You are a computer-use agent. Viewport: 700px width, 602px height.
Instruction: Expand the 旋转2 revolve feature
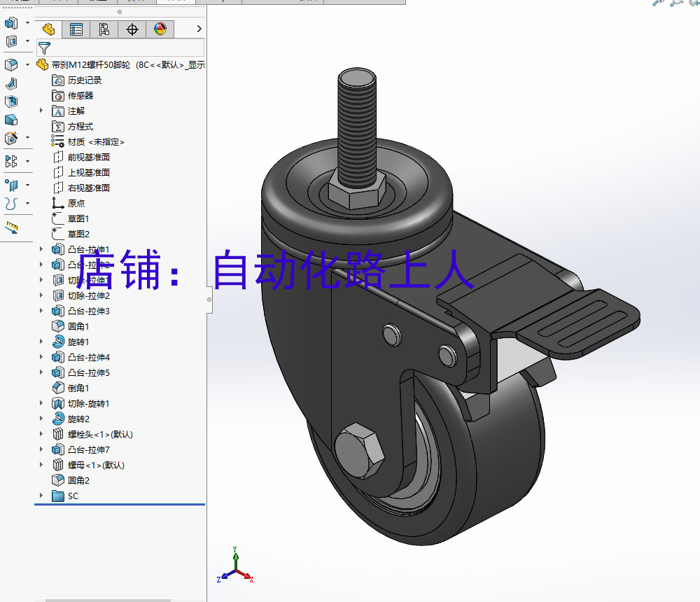(41, 419)
